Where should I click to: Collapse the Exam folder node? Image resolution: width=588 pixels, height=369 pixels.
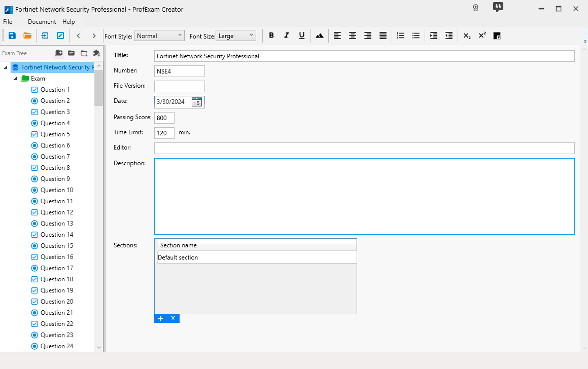15,79
